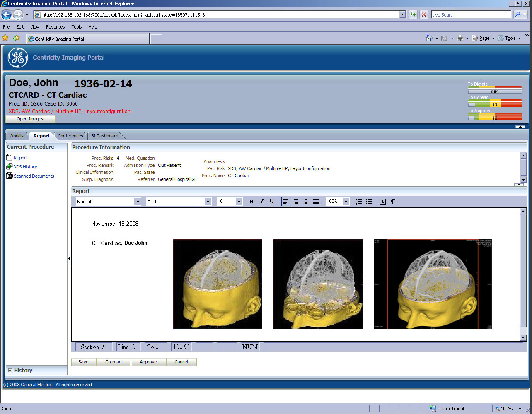Click the Approve button

click(x=148, y=362)
